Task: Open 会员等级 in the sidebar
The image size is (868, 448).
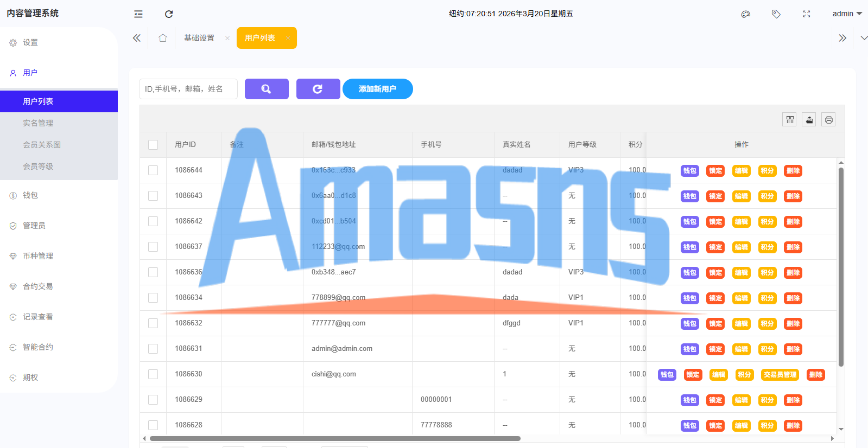Action: click(59, 167)
